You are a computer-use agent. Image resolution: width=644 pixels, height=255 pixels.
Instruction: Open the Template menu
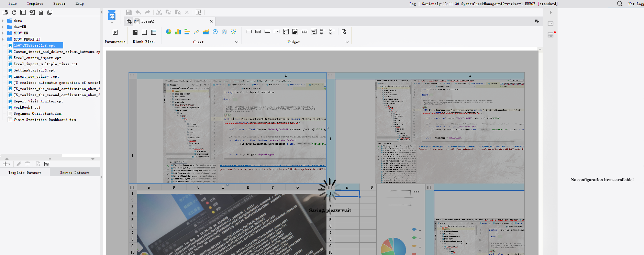35,3
